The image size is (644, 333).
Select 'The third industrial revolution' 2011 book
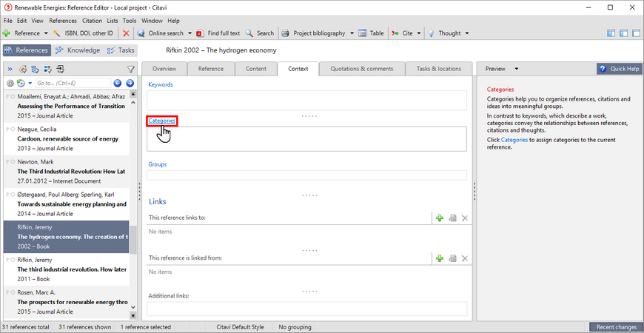tap(66, 269)
